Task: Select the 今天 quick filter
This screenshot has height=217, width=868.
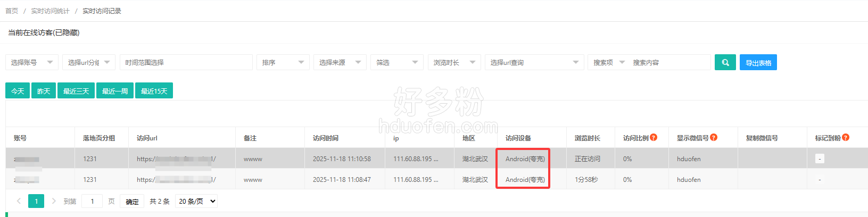Action: (x=18, y=91)
